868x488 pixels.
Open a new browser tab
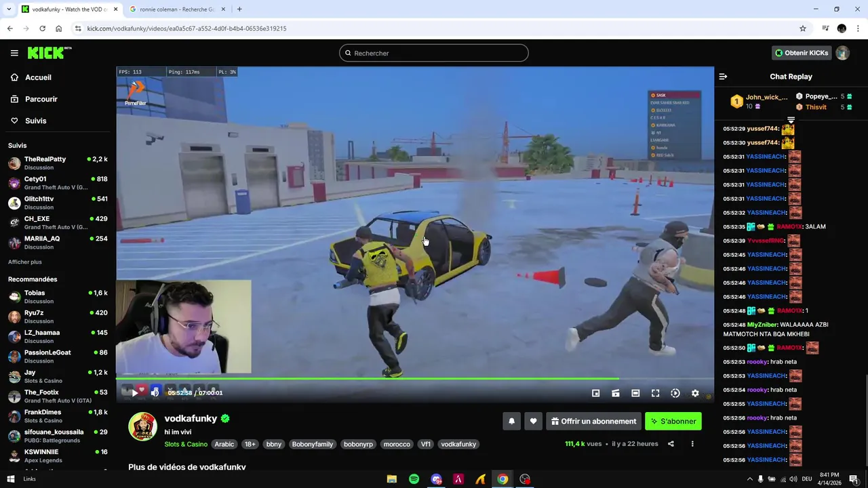click(x=239, y=9)
